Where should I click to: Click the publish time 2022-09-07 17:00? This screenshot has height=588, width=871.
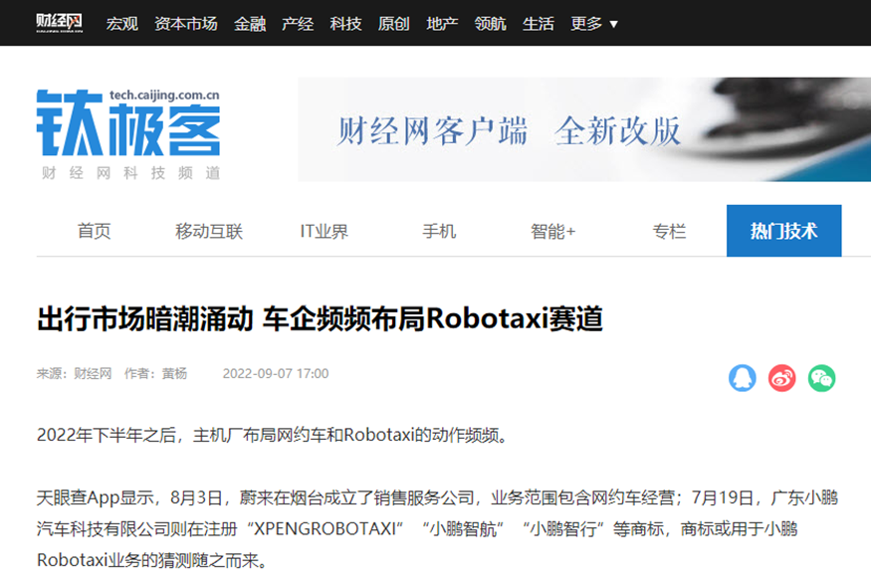[x=276, y=374]
